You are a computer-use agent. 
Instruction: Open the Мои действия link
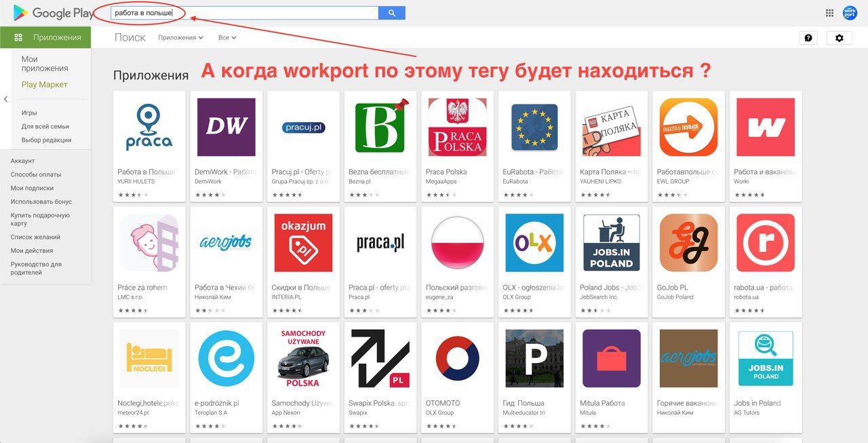[32, 250]
